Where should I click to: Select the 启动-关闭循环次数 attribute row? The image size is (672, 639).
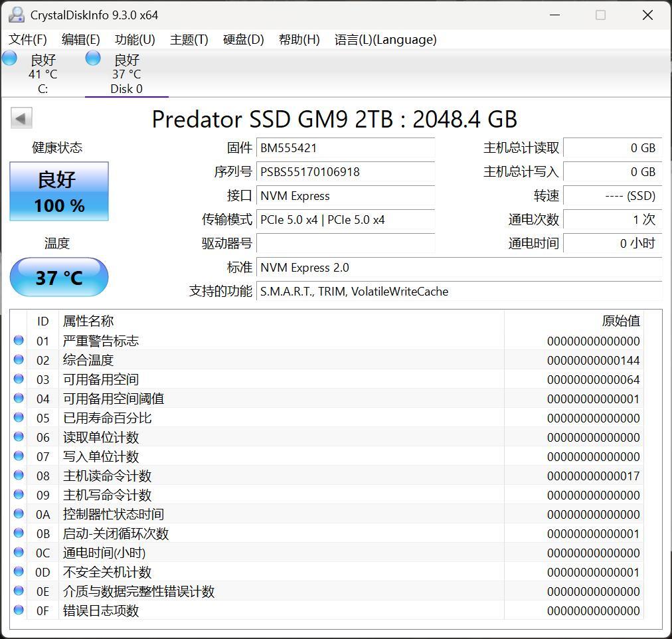(x=327, y=534)
